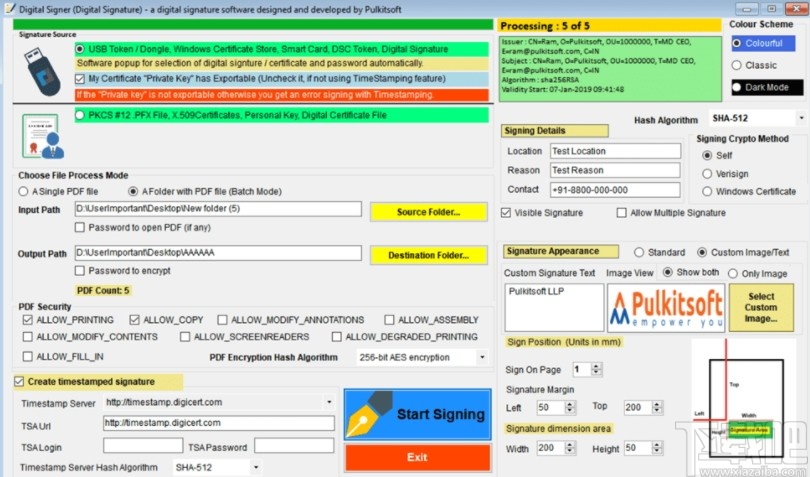Screen dimensions: 810x477
Task: Toggle Private Key has Exportable checkbox
Action: [x=80, y=79]
